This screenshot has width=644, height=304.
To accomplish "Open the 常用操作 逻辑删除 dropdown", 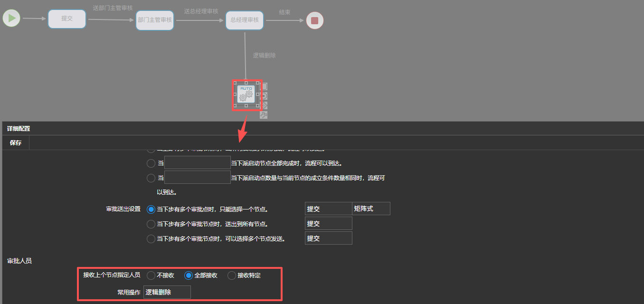I will (x=167, y=292).
